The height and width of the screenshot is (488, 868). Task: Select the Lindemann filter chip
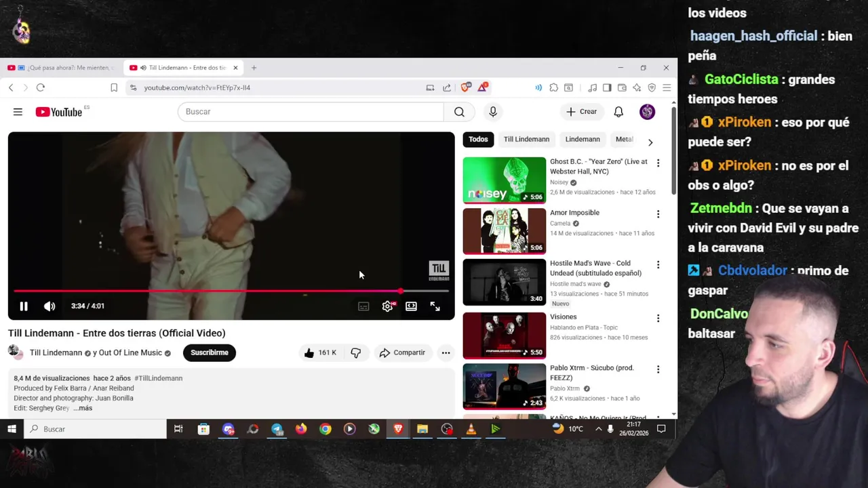click(x=583, y=140)
